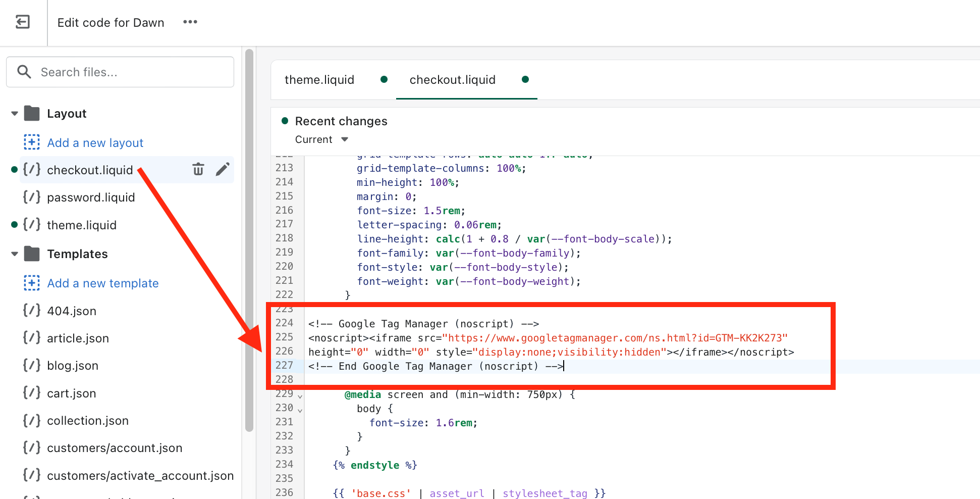This screenshot has height=499, width=980.
Task: Switch to the theme.liquid tab
Action: [x=319, y=80]
